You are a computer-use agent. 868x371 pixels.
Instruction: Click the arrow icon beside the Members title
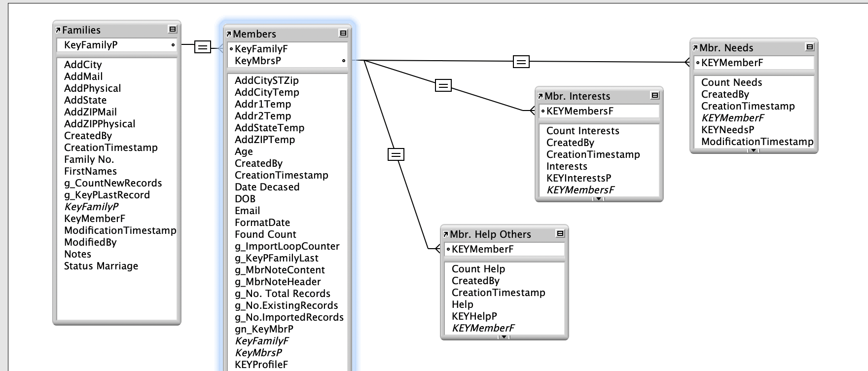pyautogui.click(x=229, y=34)
